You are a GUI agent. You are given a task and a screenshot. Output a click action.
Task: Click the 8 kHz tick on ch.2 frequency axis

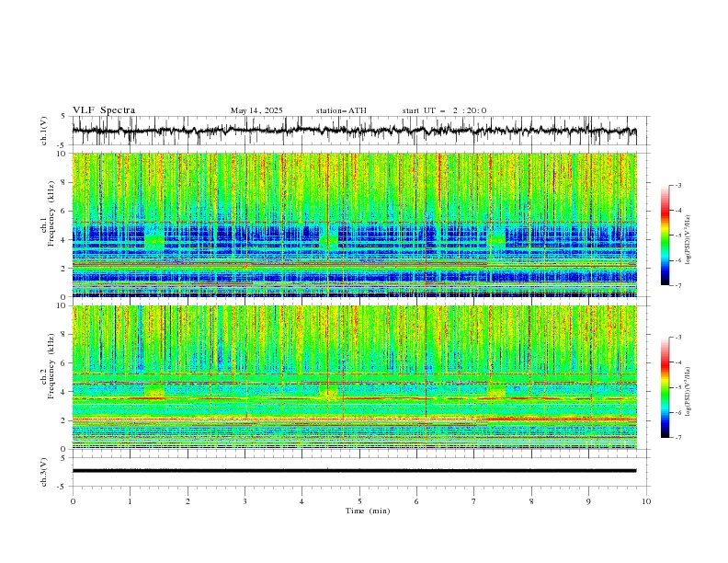click(x=64, y=335)
